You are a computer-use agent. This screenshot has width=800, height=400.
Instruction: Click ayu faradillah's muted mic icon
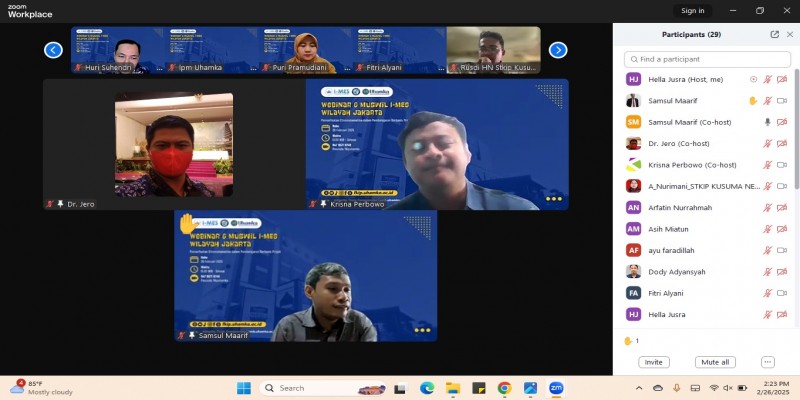768,250
